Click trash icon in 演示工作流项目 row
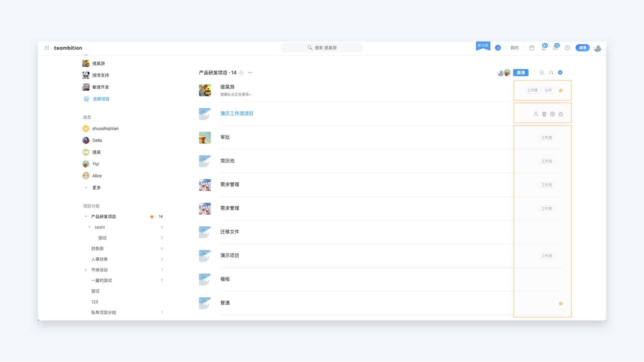The width and height of the screenshot is (644, 362). (x=544, y=114)
